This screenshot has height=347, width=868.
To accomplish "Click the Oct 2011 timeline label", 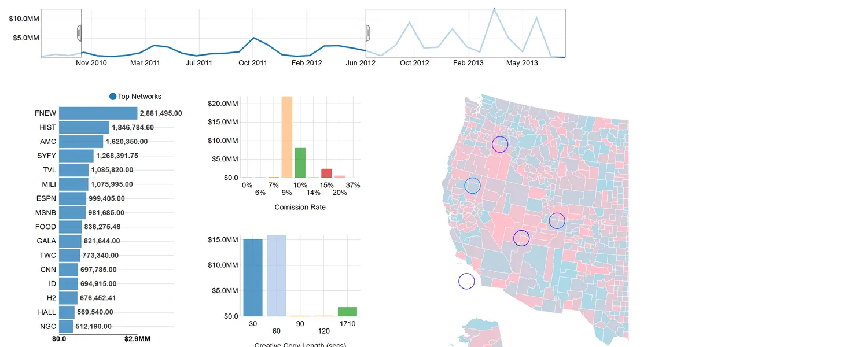I will (253, 62).
